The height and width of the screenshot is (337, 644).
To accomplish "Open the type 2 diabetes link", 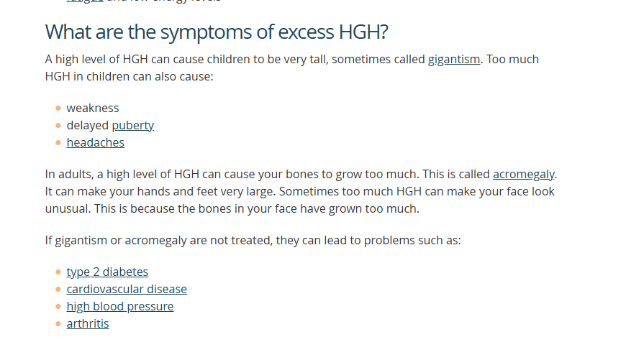I will (x=107, y=272).
